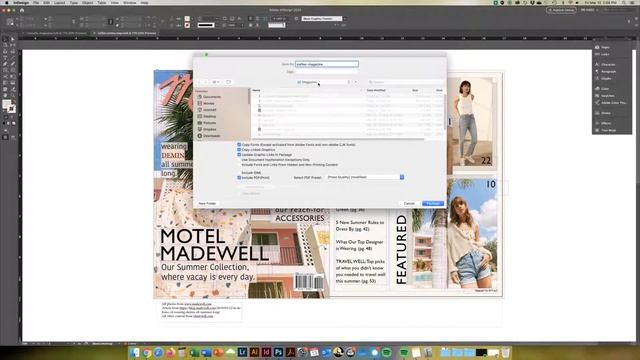The image size is (640, 360).
Task: Click the Save As filename field
Action: pyautogui.click(x=327, y=64)
